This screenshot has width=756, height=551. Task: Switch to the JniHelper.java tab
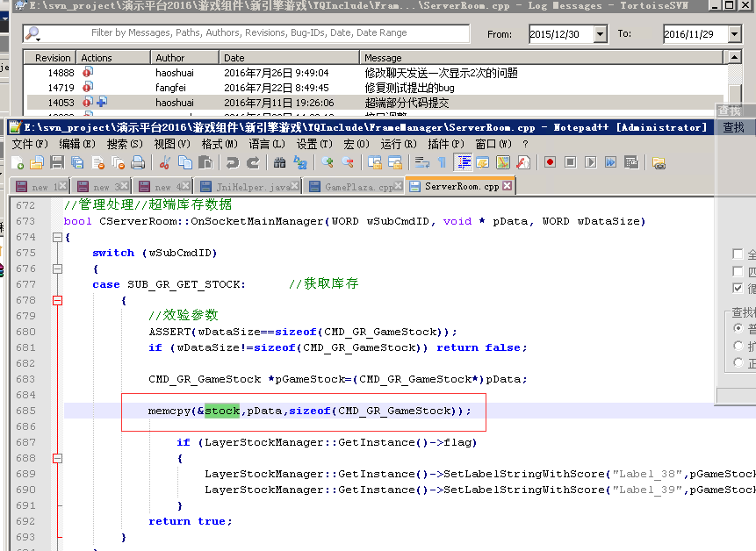[249, 186]
